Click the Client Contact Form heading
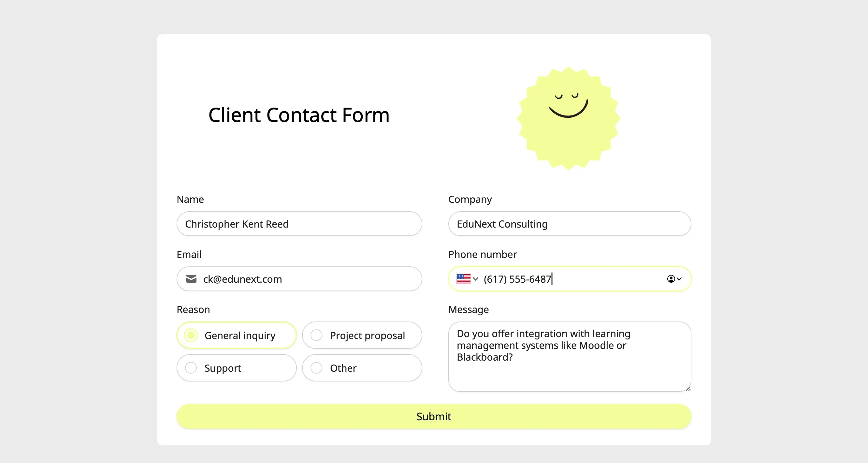The height and width of the screenshot is (463, 868). click(299, 115)
